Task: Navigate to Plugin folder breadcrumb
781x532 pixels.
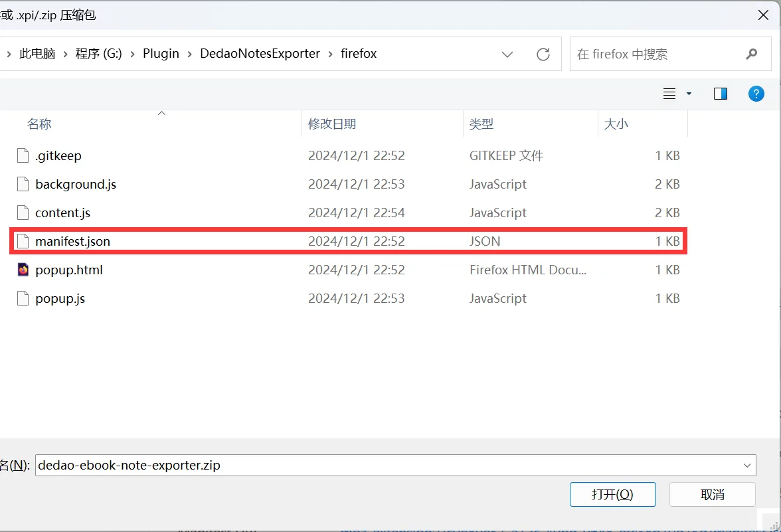Action: point(161,53)
